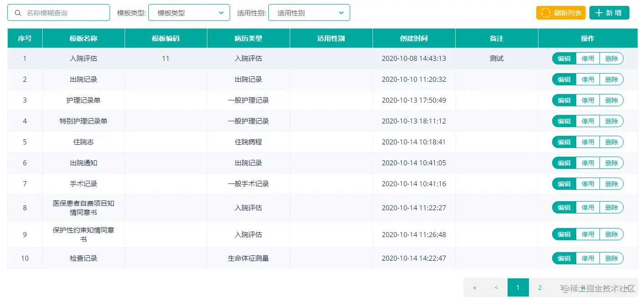Go to pagination page 2

click(x=540, y=287)
